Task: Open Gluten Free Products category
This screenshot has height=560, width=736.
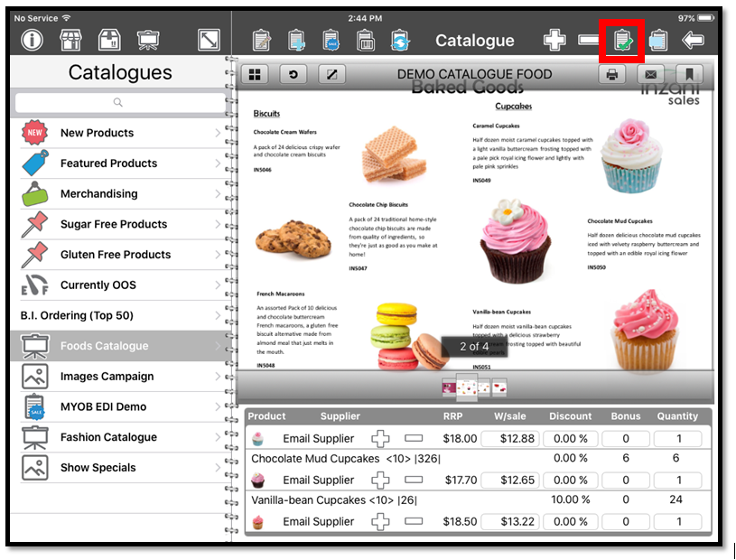Action: point(121,255)
